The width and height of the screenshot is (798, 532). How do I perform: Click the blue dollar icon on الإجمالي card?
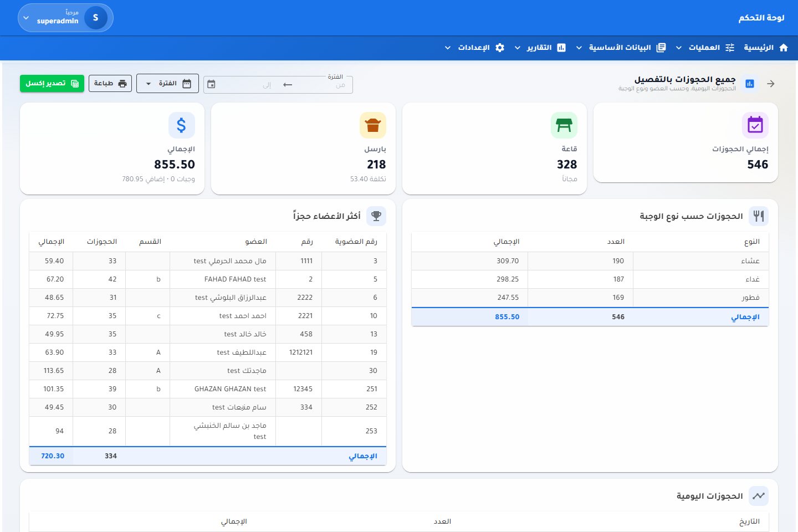click(x=182, y=125)
